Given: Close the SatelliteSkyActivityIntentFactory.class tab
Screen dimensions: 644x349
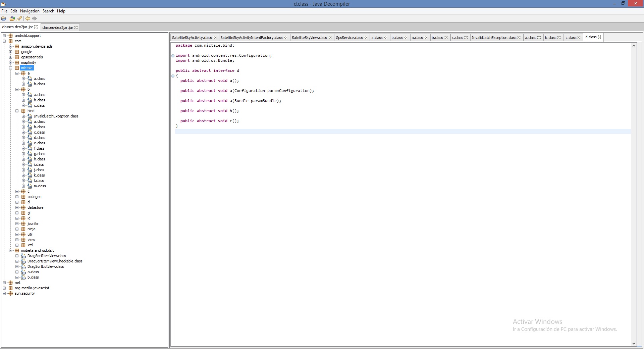Looking at the screenshot, I should (x=285, y=38).
